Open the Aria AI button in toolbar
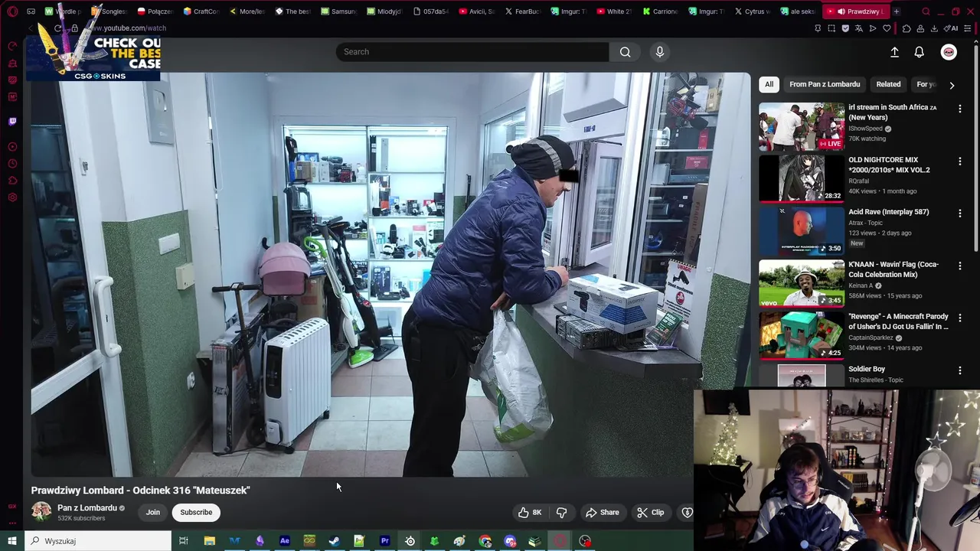Viewport: 980px width, 551px height. [950, 28]
